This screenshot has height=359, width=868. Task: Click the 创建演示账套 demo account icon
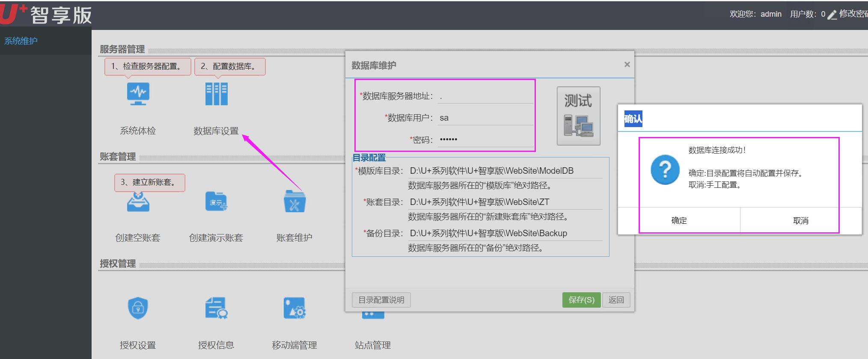pyautogui.click(x=216, y=202)
